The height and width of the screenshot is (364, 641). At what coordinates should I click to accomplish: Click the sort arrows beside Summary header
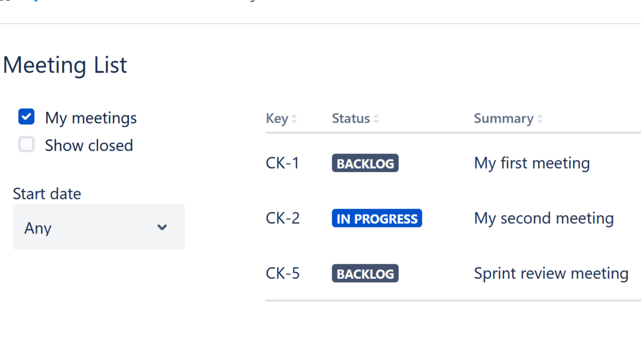click(540, 119)
